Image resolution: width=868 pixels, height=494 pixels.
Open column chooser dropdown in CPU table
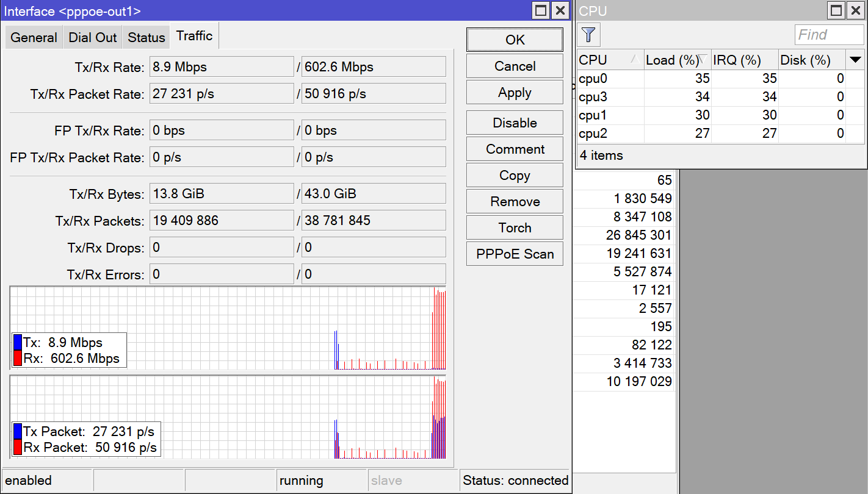855,60
